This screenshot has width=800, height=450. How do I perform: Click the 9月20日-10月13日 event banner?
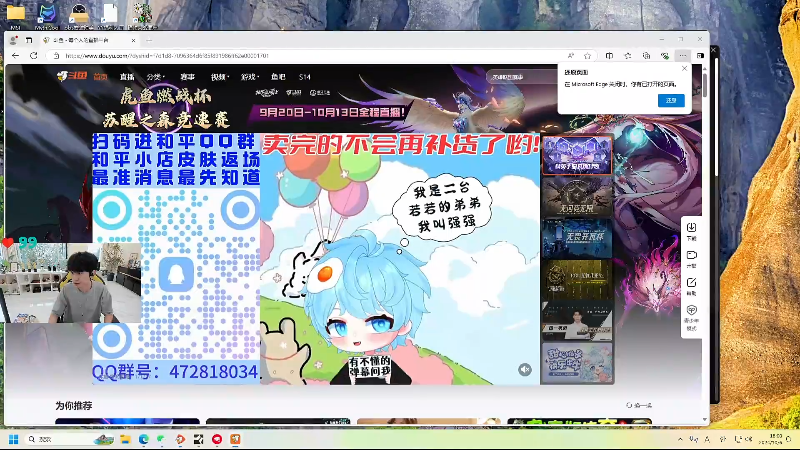tap(332, 112)
